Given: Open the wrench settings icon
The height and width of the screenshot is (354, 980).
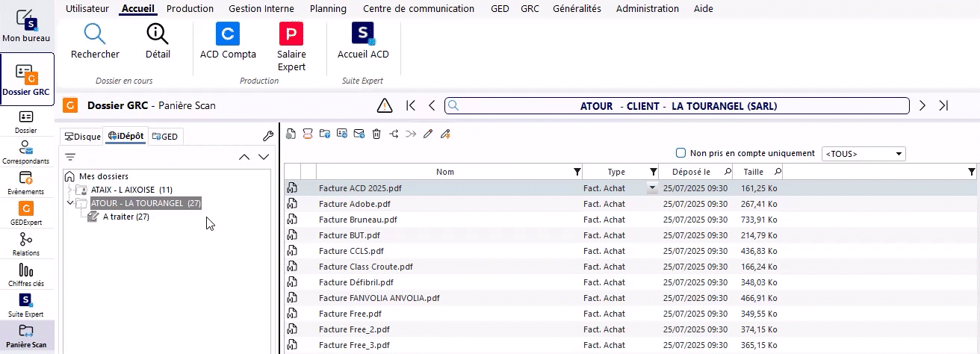Looking at the screenshot, I should pos(268,136).
